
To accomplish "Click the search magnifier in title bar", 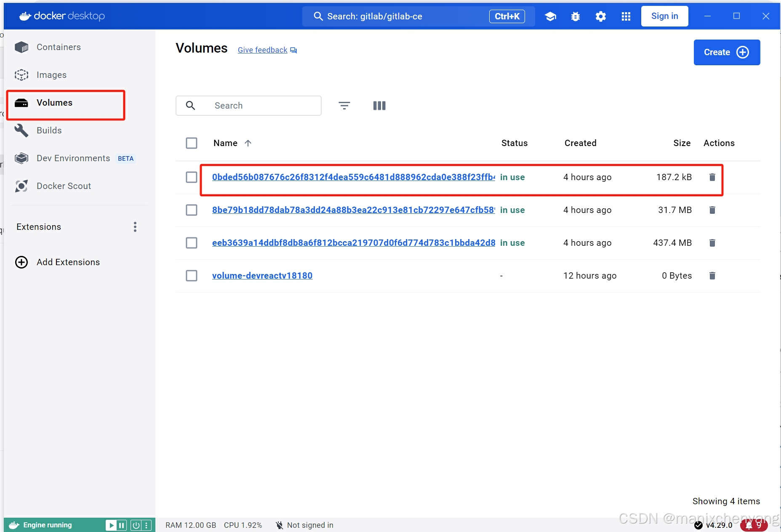I will [x=318, y=16].
